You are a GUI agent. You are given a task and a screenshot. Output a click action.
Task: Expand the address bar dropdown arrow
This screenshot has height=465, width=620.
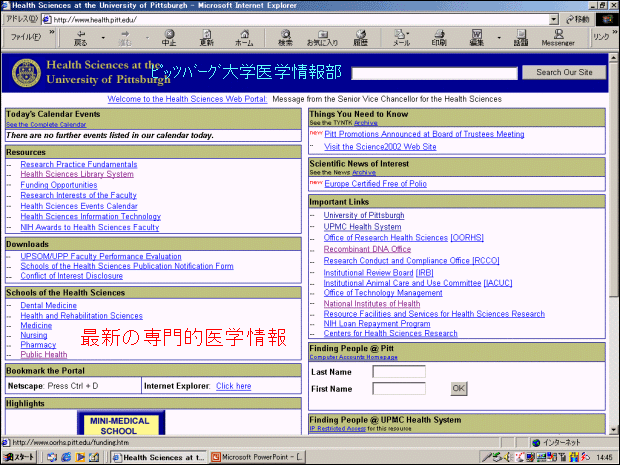point(553,19)
